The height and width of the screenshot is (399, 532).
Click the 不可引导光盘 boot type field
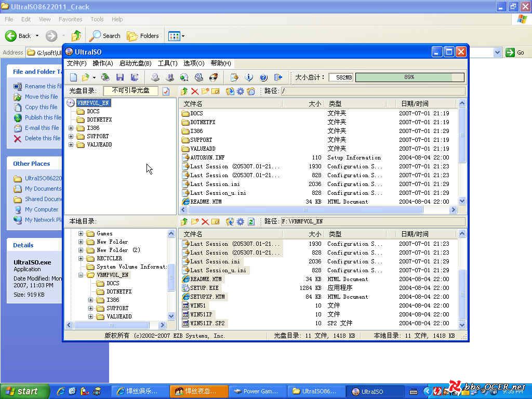(x=130, y=90)
